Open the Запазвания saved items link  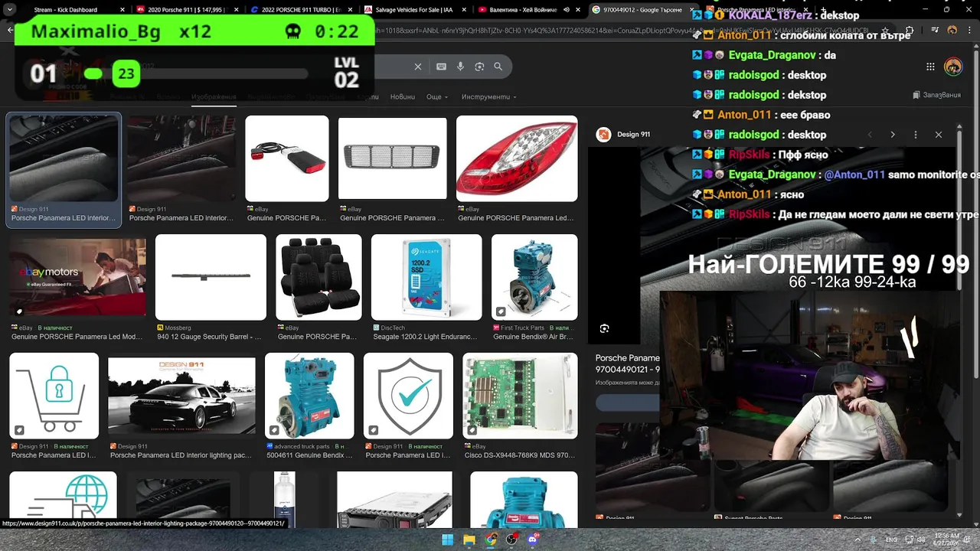[x=937, y=95]
